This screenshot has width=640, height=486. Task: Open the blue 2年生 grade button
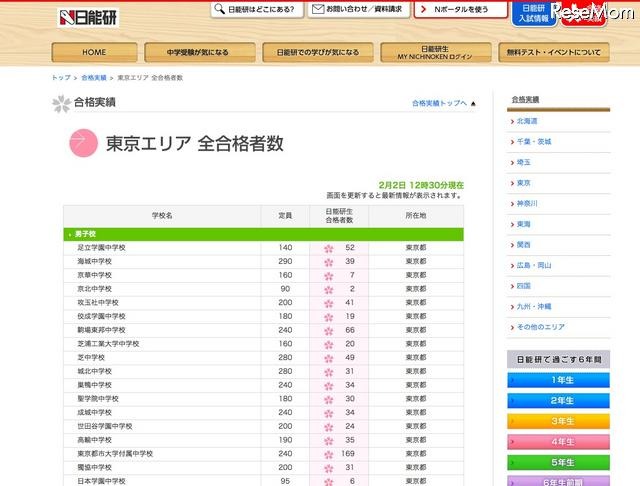[x=558, y=401]
